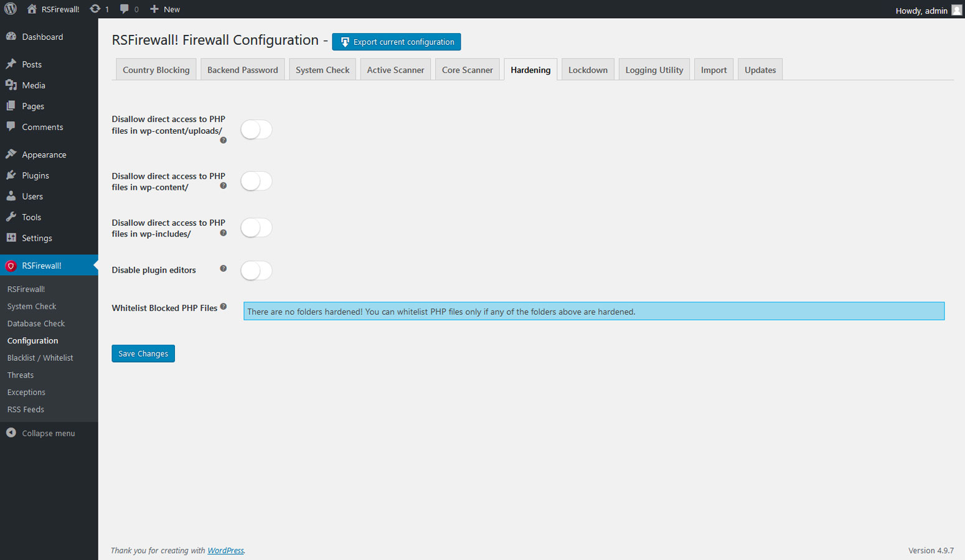Click help icon beside Whitelist Blocked PHP Files
The width and height of the screenshot is (965, 560).
pyautogui.click(x=224, y=306)
